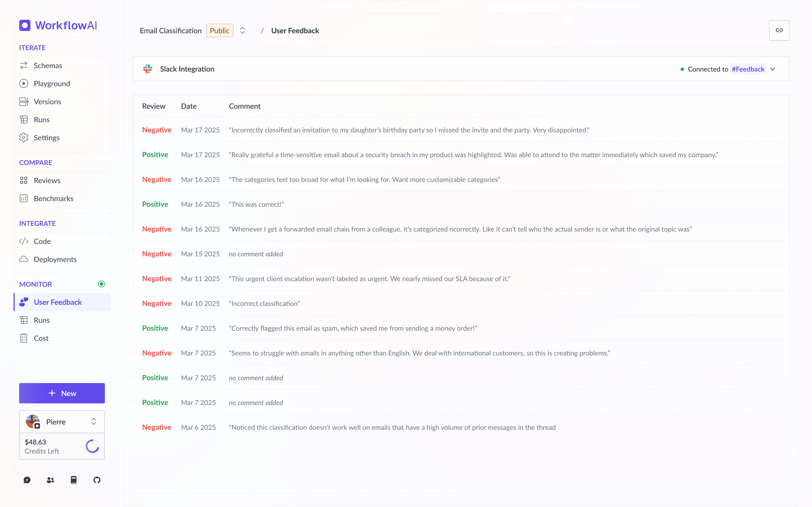812x507 pixels.
Task: Select the Schemas icon in the sidebar
Action: 24,65
